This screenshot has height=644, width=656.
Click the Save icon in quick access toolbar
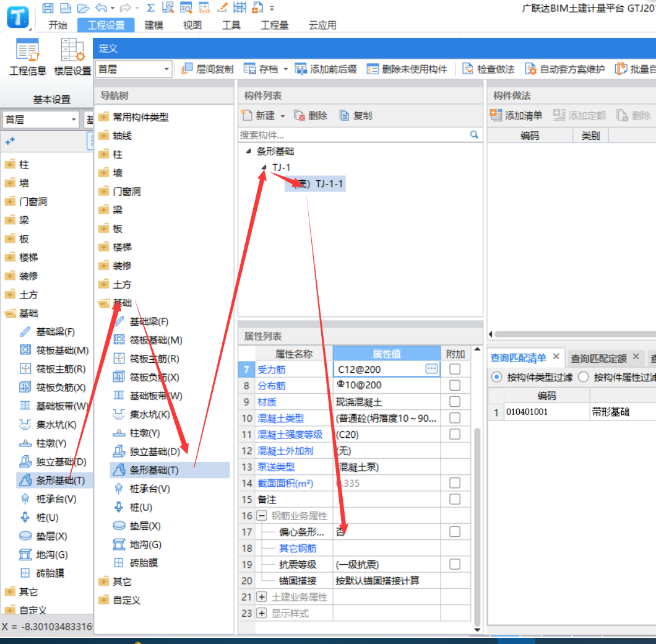pos(48,7)
